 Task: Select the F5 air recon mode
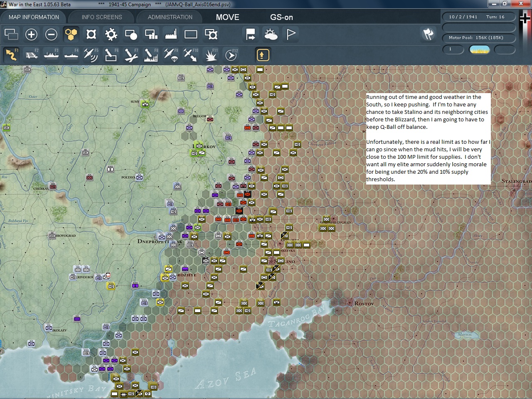91,55
